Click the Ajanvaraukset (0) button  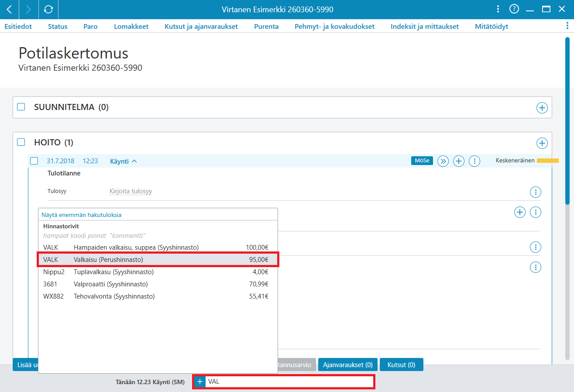(x=348, y=364)
